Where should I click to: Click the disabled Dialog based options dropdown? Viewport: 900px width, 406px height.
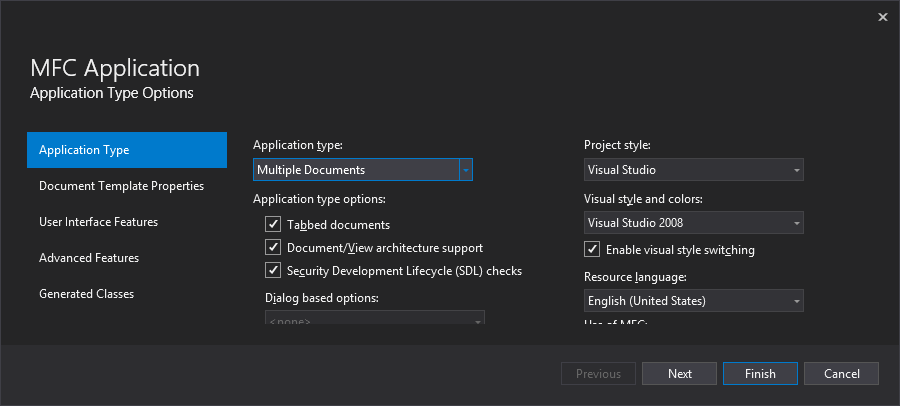[374, 320]
